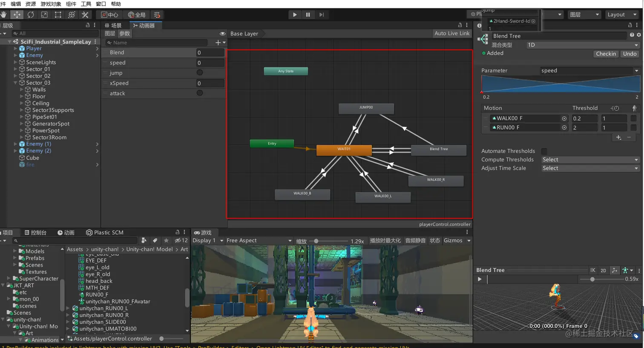Open the Display 1 dropdown

208,240
